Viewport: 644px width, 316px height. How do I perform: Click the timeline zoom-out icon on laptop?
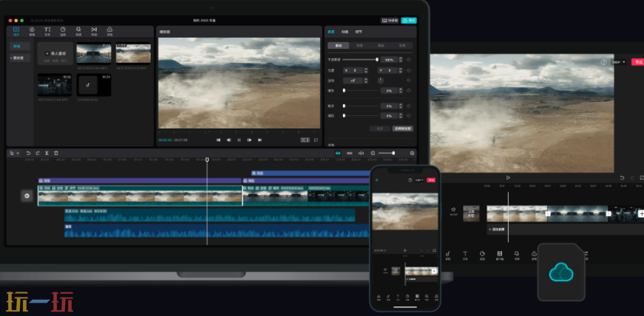[373, 153]
